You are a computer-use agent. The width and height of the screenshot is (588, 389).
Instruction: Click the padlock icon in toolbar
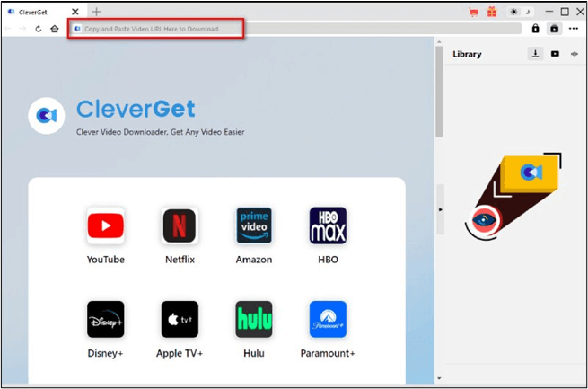pos(535,29)
